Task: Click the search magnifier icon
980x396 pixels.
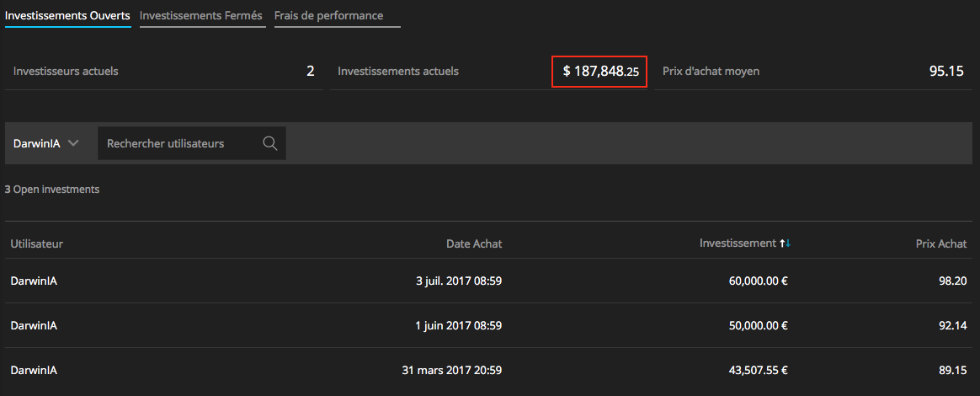Action: tap(270, 143)
